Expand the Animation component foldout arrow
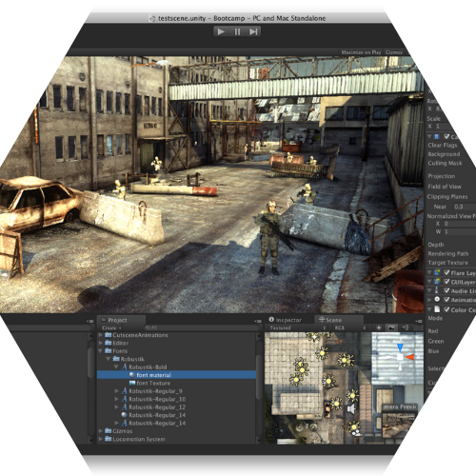This screenshot has height=476, width=476. [x=429, y=299]
